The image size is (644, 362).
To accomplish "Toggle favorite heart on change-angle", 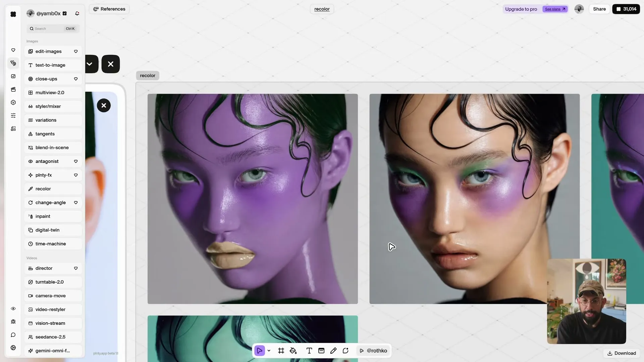I will pyautogui.click(x=76, y=202).
